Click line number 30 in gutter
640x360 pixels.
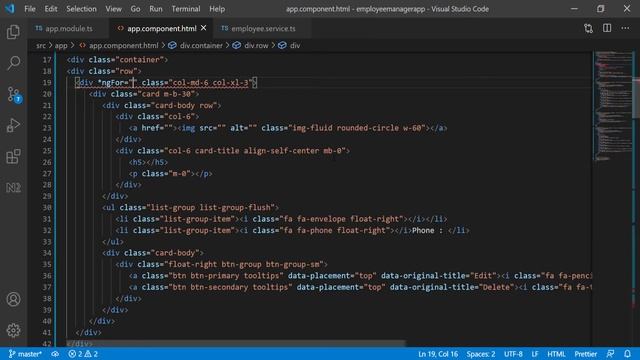(47, 207)
